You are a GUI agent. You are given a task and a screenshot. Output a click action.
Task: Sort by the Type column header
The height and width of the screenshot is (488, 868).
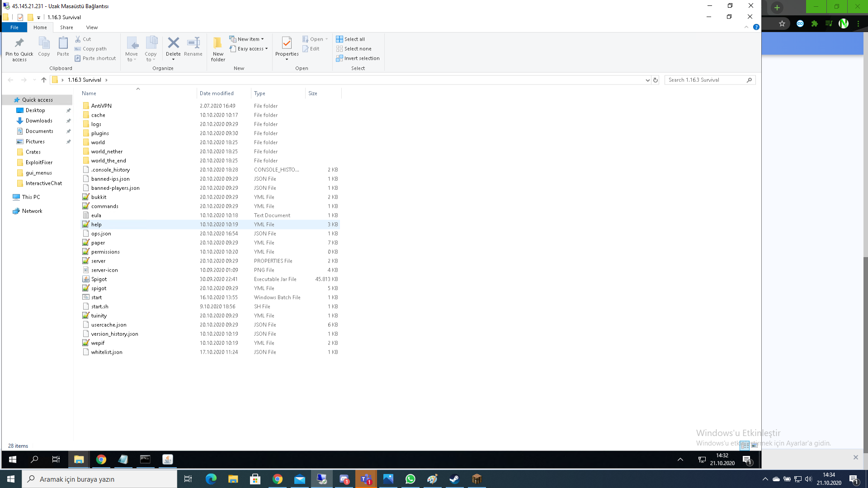(278, 94)
